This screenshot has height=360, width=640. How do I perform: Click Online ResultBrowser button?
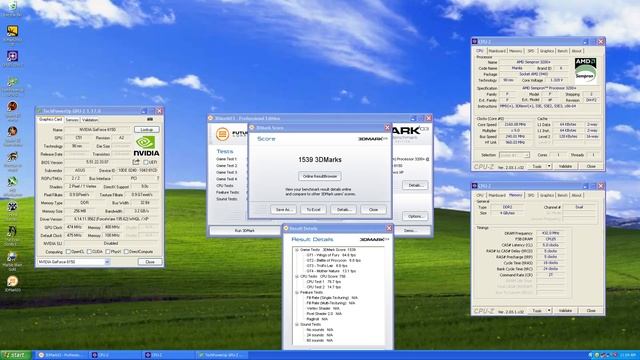[320, 176]
